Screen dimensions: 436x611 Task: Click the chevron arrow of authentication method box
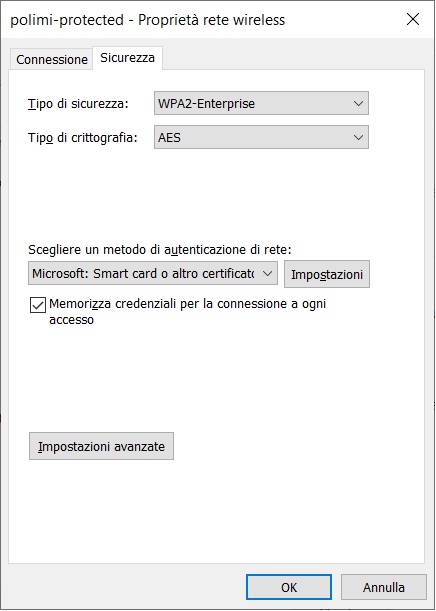pos(267,274)
